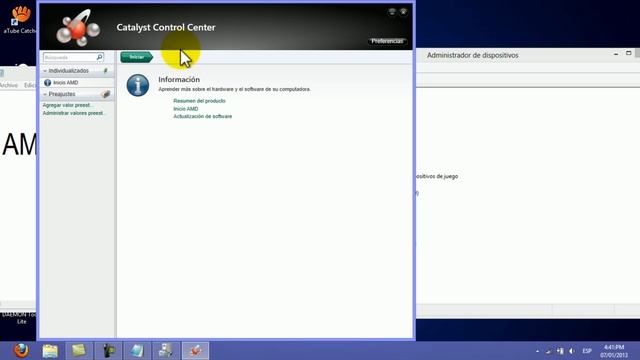Click the large Información icon
The width and height of the screenshot is (640, 360).
(138, 85)
